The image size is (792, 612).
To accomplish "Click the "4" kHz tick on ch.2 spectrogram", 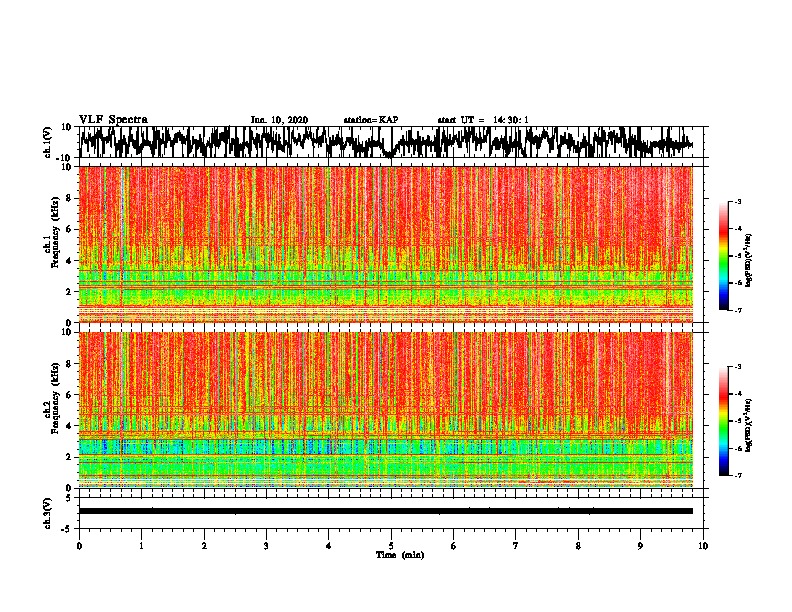I will click(x=69, y=426).
